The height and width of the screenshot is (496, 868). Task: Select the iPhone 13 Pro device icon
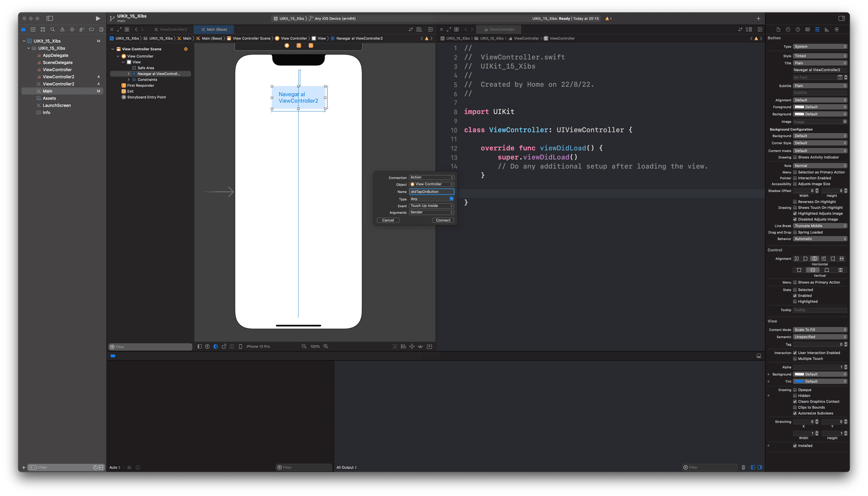tap(242, 346)
